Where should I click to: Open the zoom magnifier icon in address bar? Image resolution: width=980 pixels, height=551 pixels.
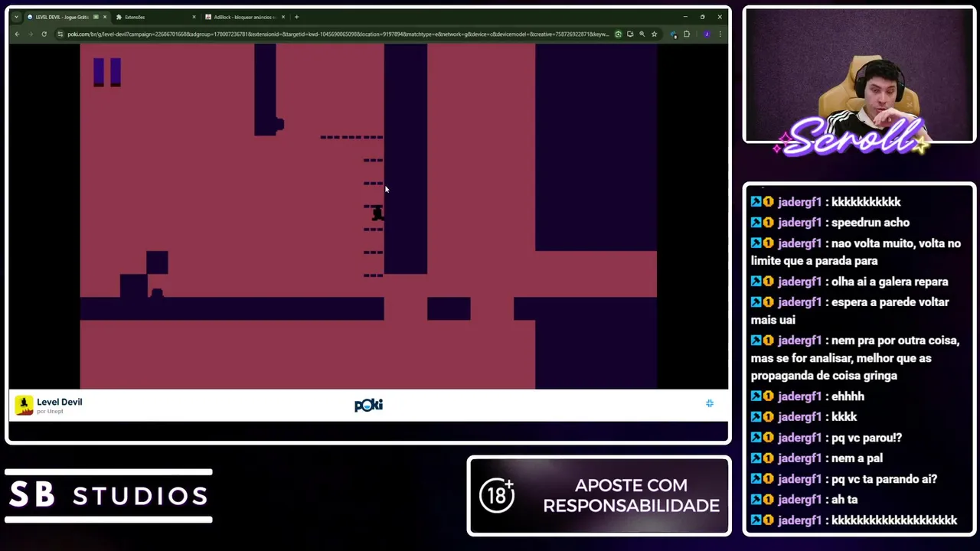(x=642, y=34)
